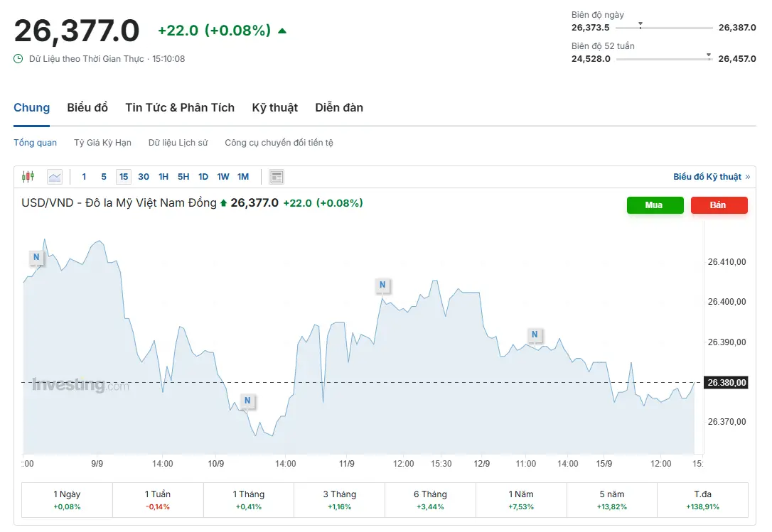Screen dimensions: 772x532
Task: Set chart interval to 1D
Action: [203, 177]
